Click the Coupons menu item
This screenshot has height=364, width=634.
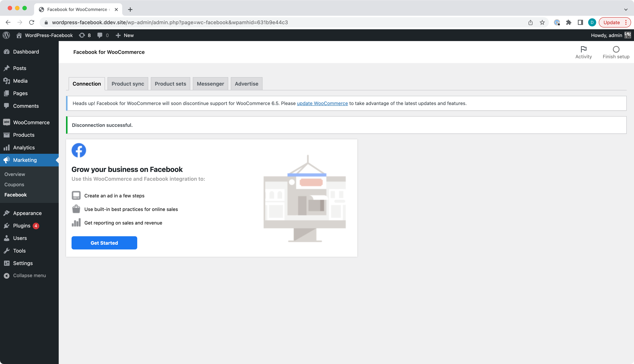pyautogui.click(x=14, y=184)
